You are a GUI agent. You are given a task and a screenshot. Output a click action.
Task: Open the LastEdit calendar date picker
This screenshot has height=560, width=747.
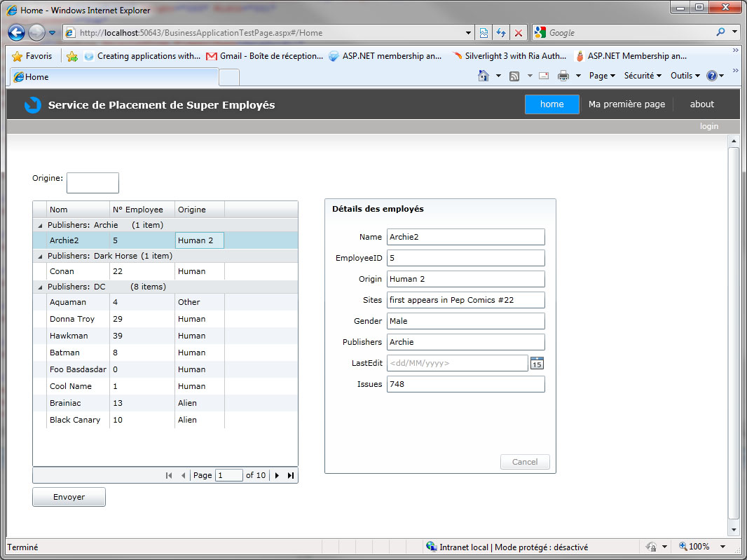[537, 363]
